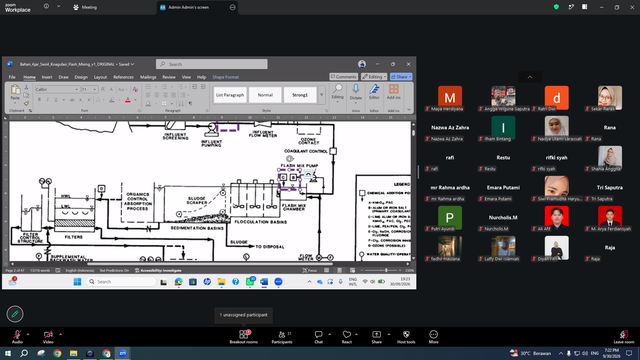The width and height of the screenshot is (640, 360).
Task: Expand React options arrow
Action: (356, 334)
